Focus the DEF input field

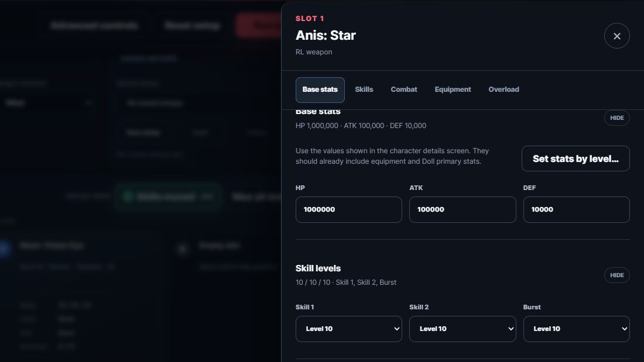576,209
